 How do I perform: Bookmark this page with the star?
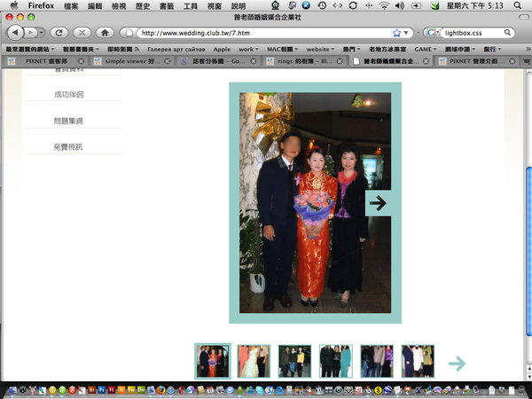396,33
